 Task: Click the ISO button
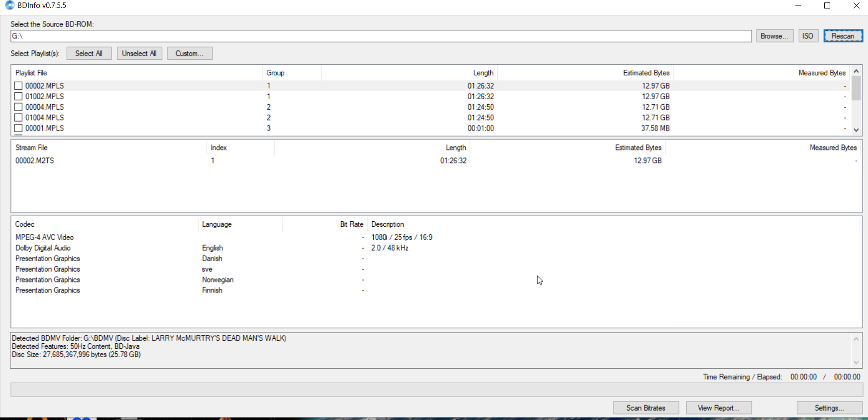click(808, 36)
